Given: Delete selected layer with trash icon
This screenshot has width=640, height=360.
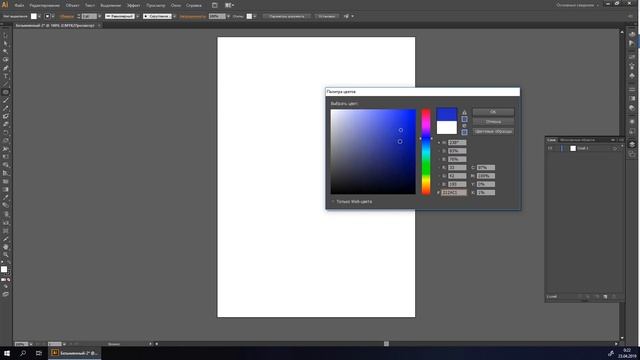Looking at the screenshot, I should pos(614,297).
